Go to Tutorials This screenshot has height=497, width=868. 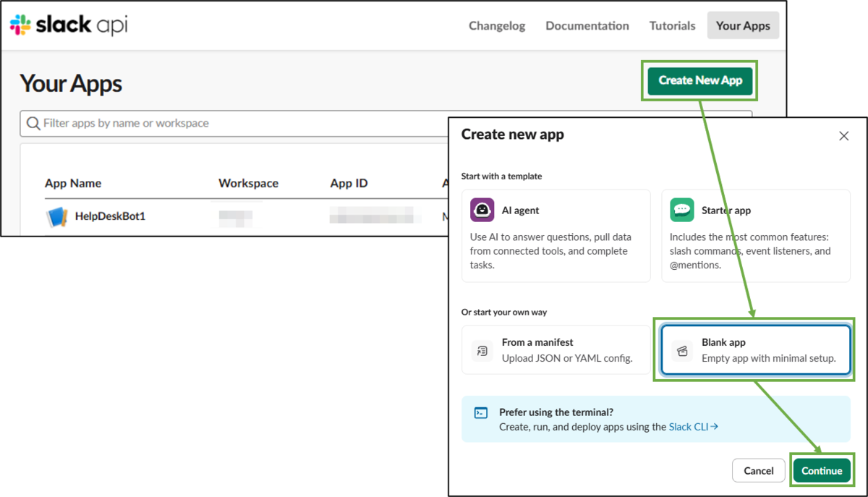[x=672, y=25]
